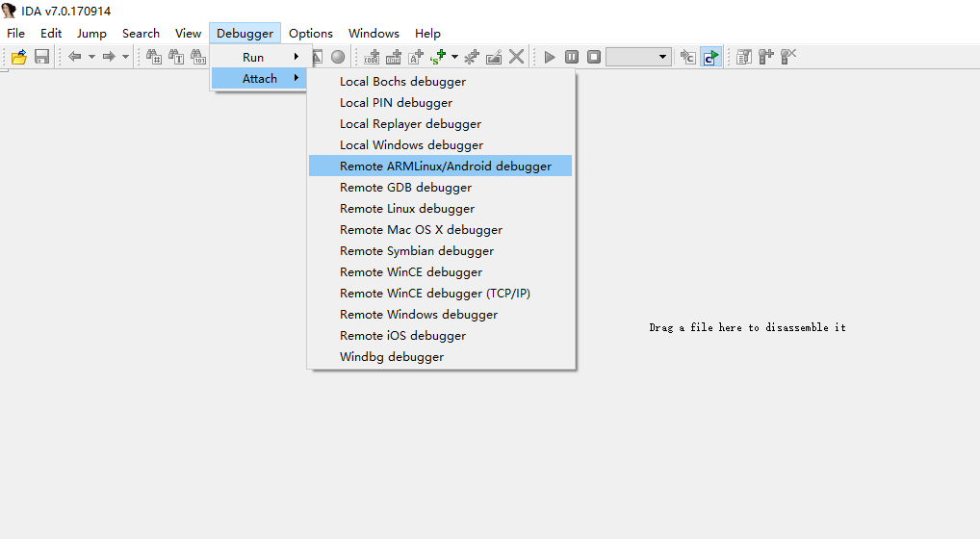980x539 pixels.
Task: Open the File menu
Action: click(15, 33)
